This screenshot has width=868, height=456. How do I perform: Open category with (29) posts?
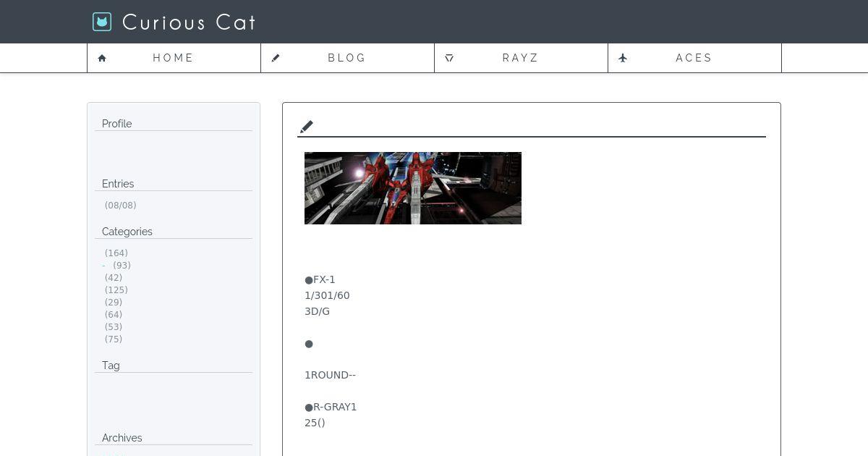pyautogui.click(x=114, y=303)
